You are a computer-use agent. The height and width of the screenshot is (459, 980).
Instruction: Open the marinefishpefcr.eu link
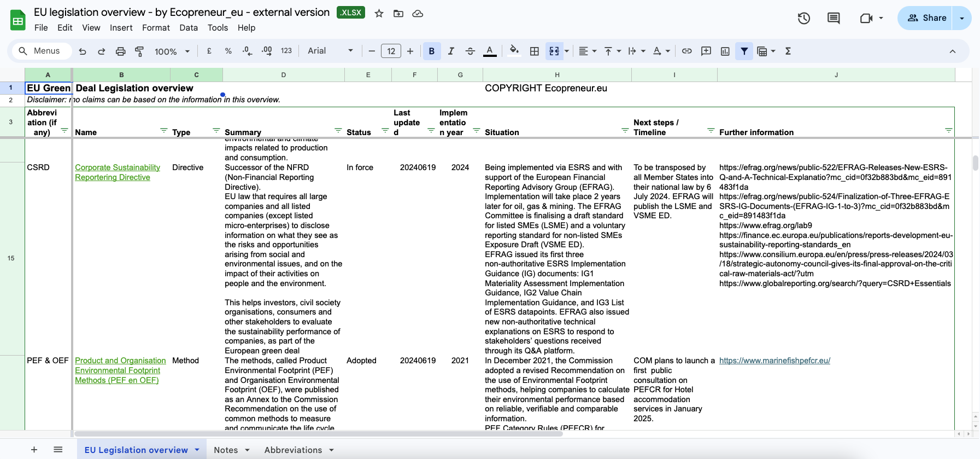tap(774, 361)
